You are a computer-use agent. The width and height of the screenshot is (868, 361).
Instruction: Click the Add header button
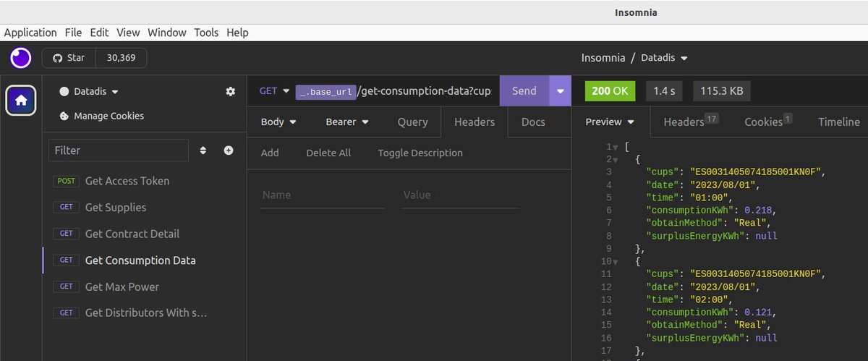click(x=270, y=153)
